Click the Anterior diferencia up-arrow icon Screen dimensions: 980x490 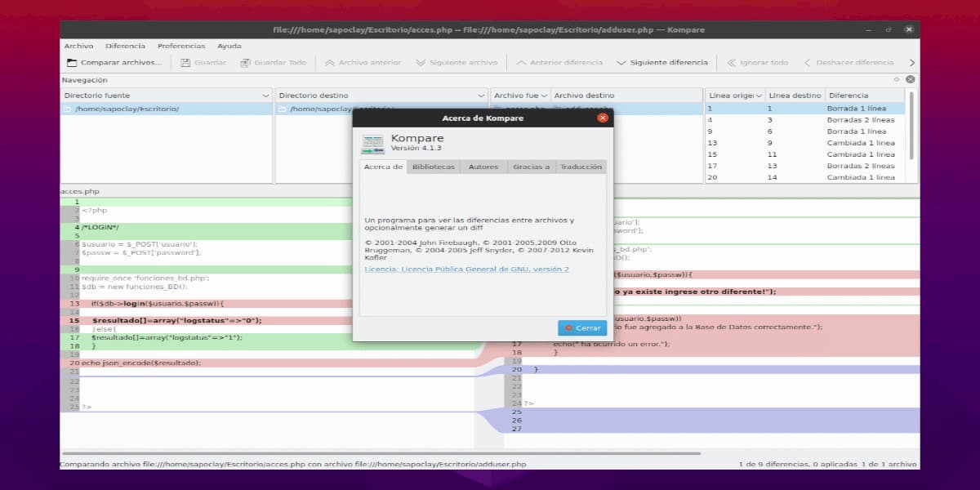520,63
